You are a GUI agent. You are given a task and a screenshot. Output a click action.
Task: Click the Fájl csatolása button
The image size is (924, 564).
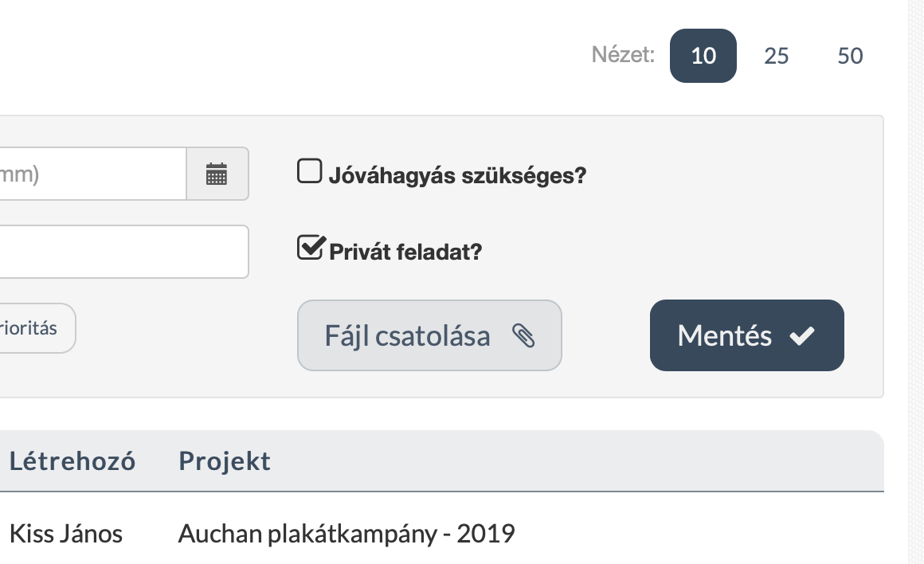tap(429, 335)
